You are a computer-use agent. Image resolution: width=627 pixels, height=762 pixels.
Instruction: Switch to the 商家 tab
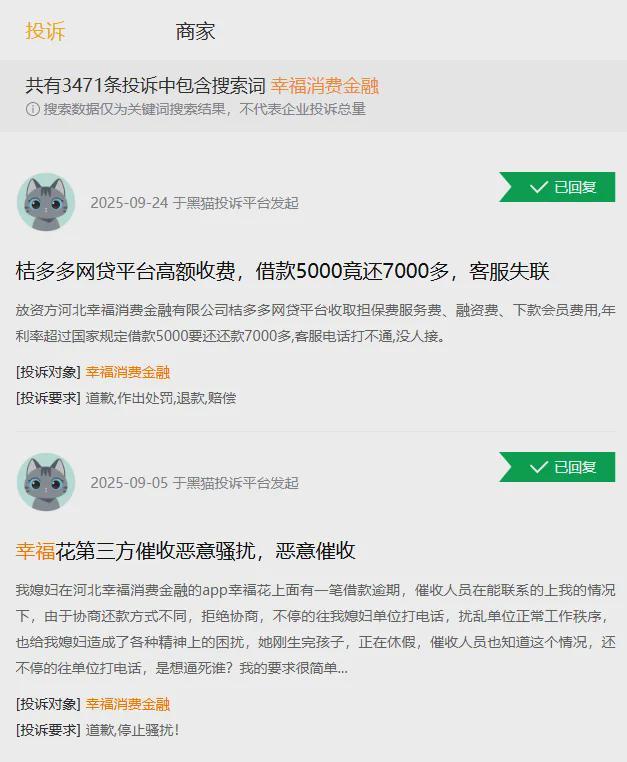tap(195, 31)
